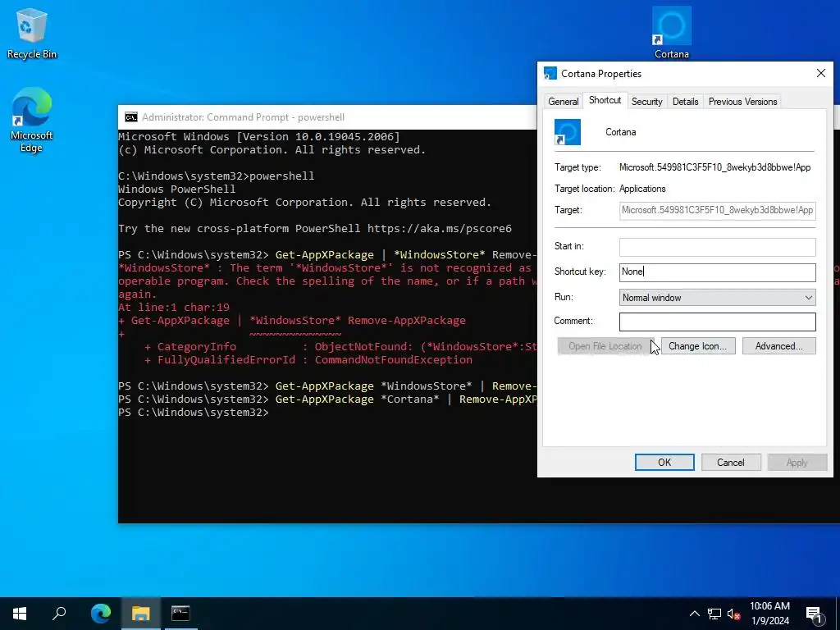Click the last PS C:\Windows\system32> prompt
Image resolution: width=840 pixels, height=630 pixels.
click(194, 413)
